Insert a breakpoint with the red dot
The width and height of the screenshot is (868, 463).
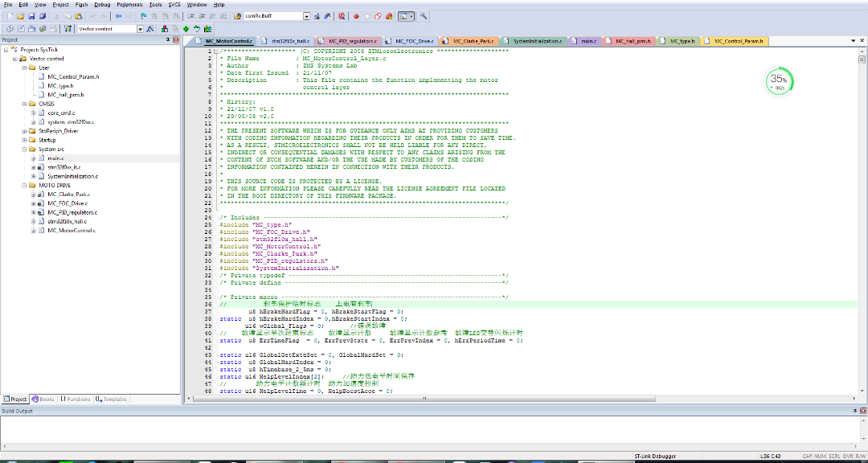(x=356, y=16)
